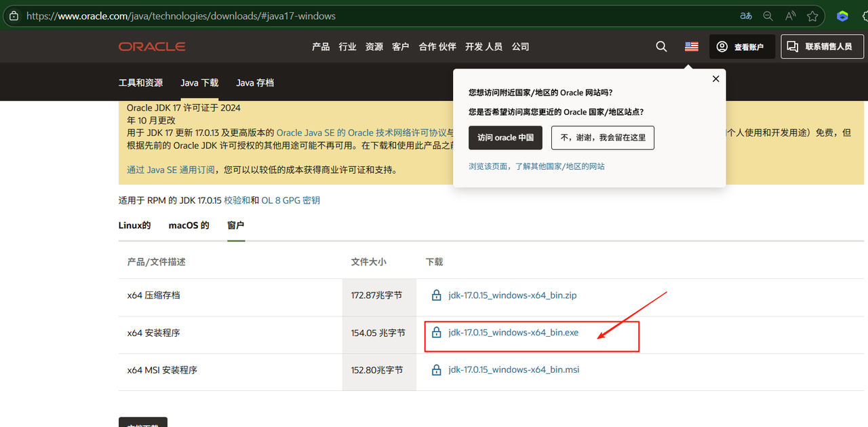The height and width of the screenshot is (427, 868).
Task: Click the browser favorites star icon
Action: tap(812, 16)
